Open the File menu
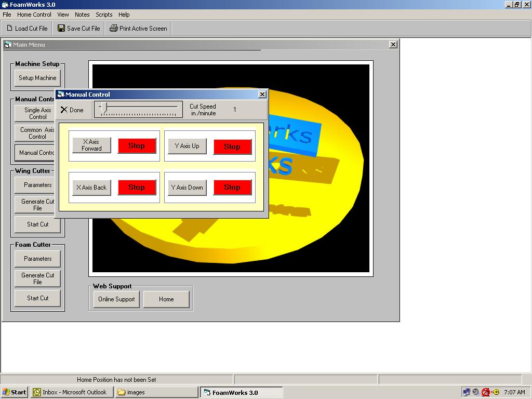Screen dimensions: 532x399 pyautogui.click(x=7, y=15)
